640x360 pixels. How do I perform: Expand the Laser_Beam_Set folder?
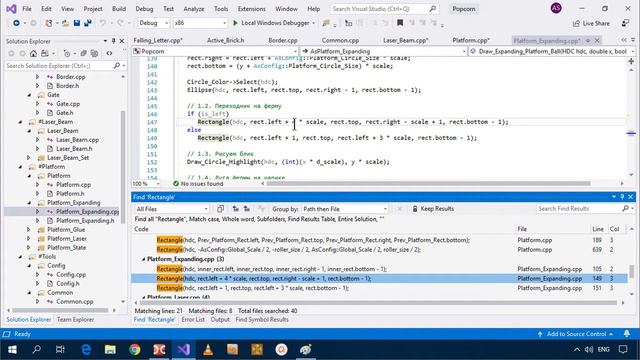pyautogui.click(x=29, y=158)
